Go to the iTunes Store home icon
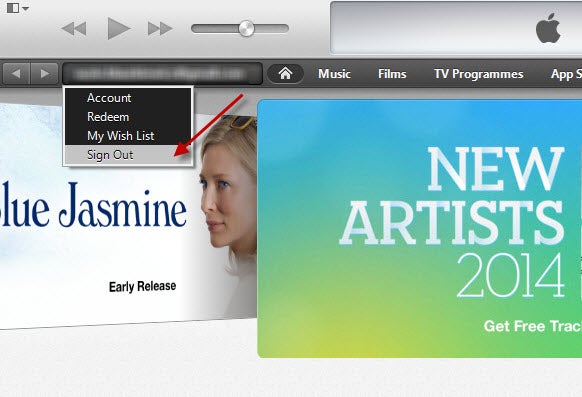The image size is (582, 397). coord(285,73)
